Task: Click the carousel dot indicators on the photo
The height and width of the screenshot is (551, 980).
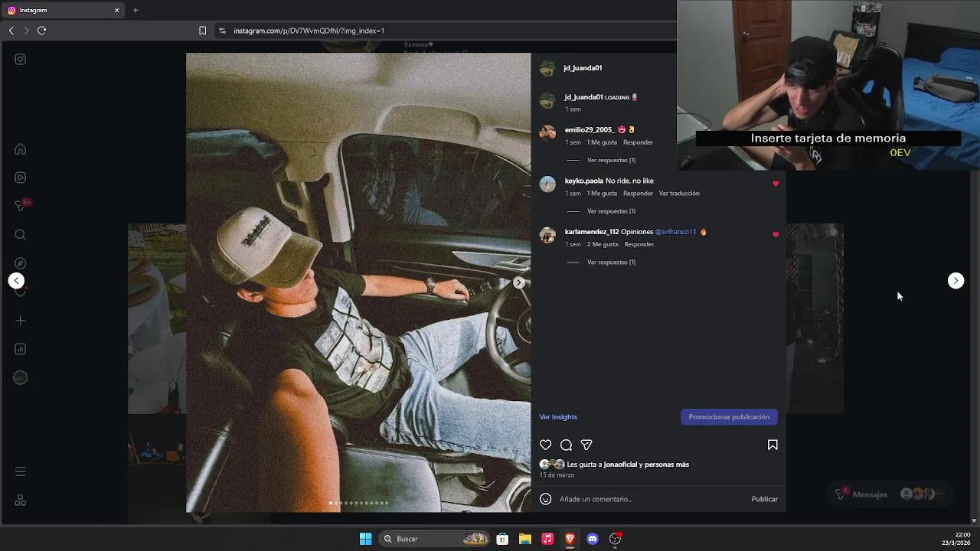Action: tap(358, 503)
